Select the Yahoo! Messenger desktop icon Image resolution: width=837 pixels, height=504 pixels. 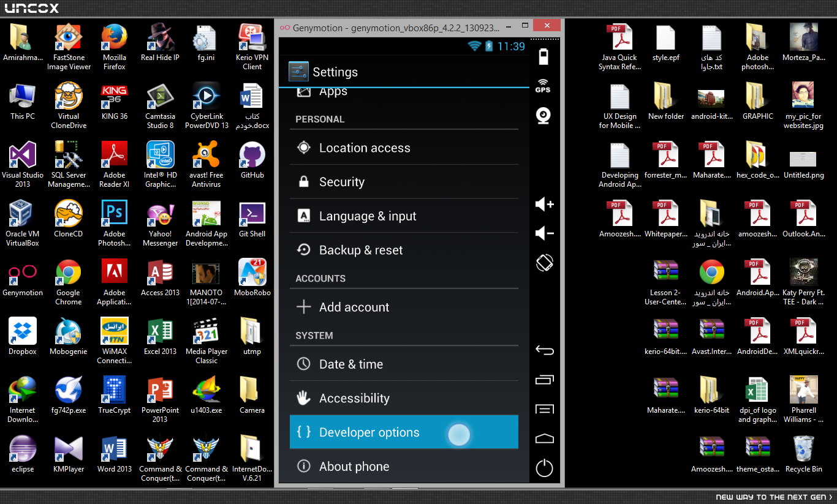[161, 224]
